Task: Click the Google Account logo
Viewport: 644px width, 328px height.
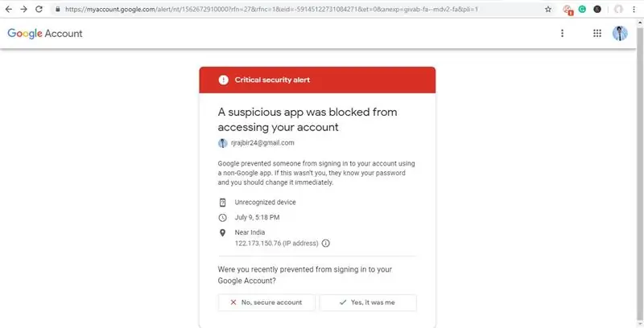Action: point(45,34)
